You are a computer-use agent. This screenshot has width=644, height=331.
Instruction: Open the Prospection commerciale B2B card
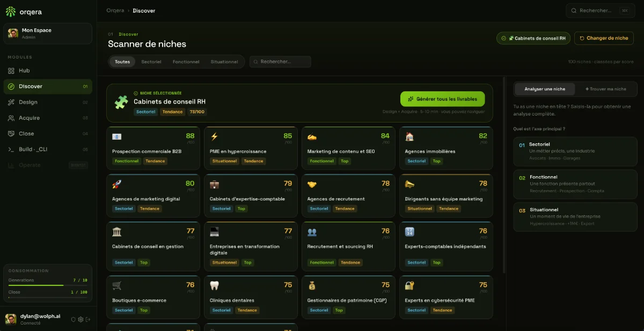[153, 148]
